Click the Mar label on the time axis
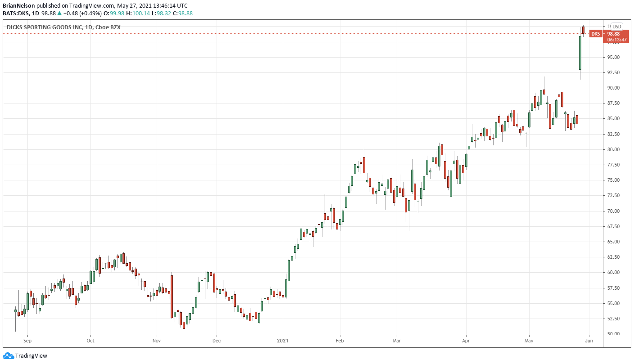 397,341
